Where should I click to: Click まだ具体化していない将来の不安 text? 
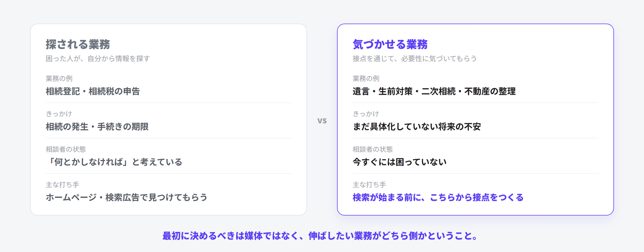click(x=417, y=127)
